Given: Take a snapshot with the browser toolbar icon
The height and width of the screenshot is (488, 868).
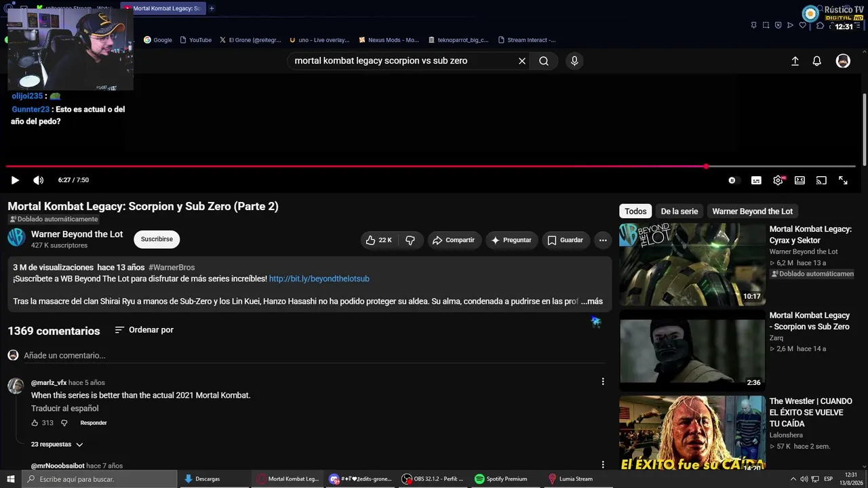Looking at the screenshot, I should [x=766, y=25].
